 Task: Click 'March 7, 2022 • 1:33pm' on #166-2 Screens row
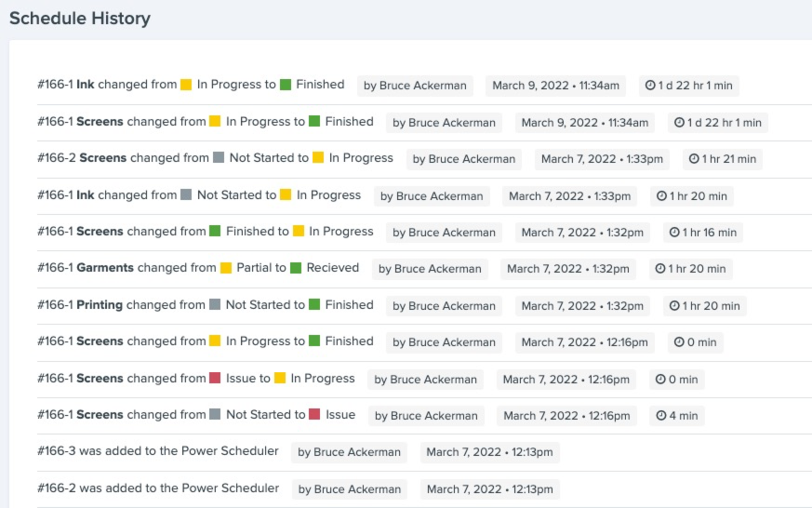603,159
